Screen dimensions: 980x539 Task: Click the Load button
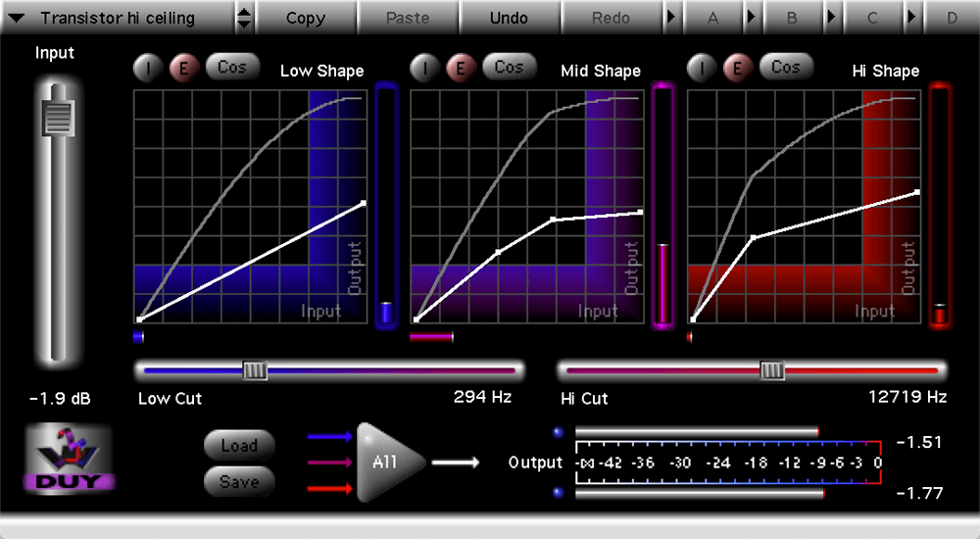(x=238, y=446)
